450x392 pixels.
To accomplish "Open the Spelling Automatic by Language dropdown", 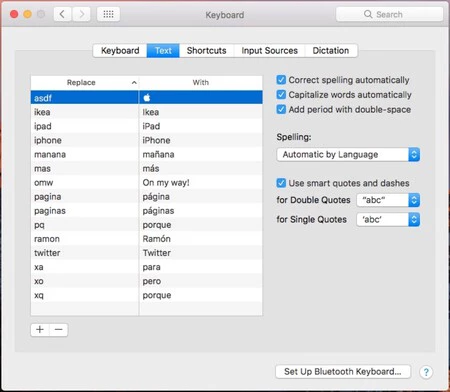I will (348, 155).
